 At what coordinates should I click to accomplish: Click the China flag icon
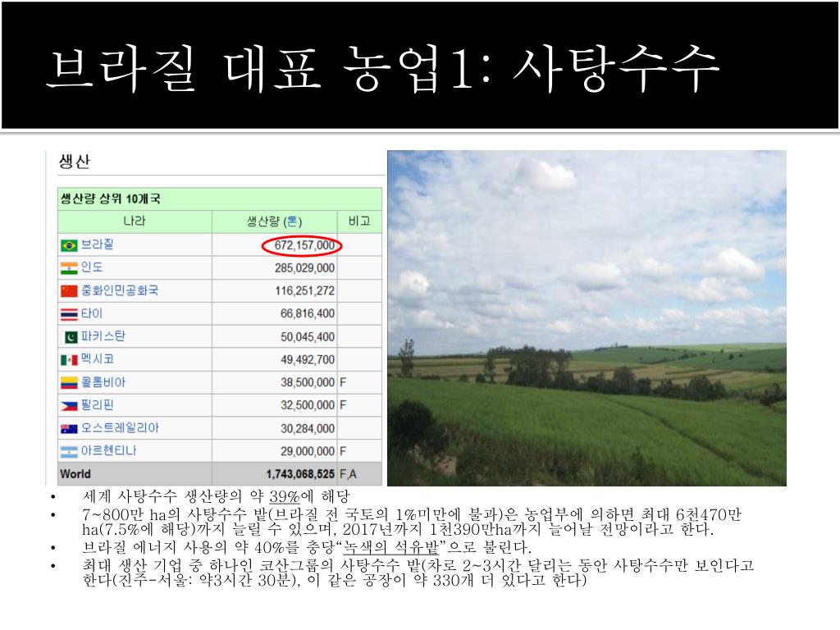(69, 291)
